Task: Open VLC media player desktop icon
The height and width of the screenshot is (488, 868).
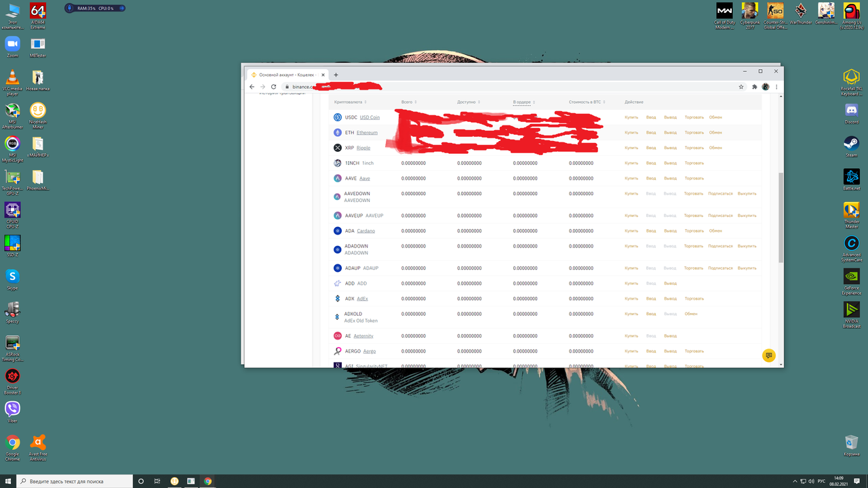Action: (12, 82)
